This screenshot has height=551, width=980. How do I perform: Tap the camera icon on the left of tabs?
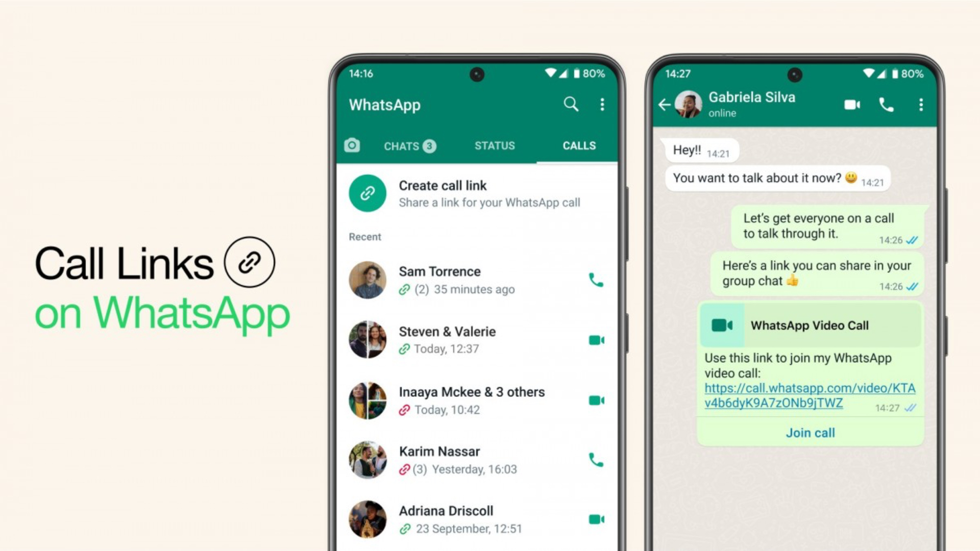[x=351, y=145]
